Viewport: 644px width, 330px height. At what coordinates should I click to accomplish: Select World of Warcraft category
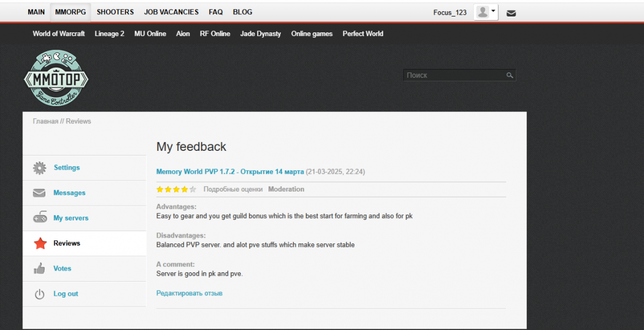click(x=59, y=34)
